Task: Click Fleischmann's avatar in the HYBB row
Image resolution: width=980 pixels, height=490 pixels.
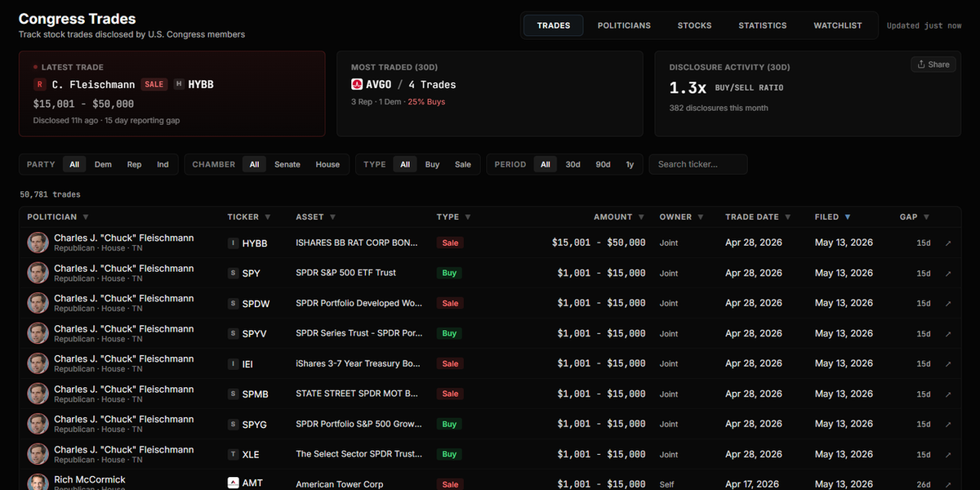Action: click(38, 243)
